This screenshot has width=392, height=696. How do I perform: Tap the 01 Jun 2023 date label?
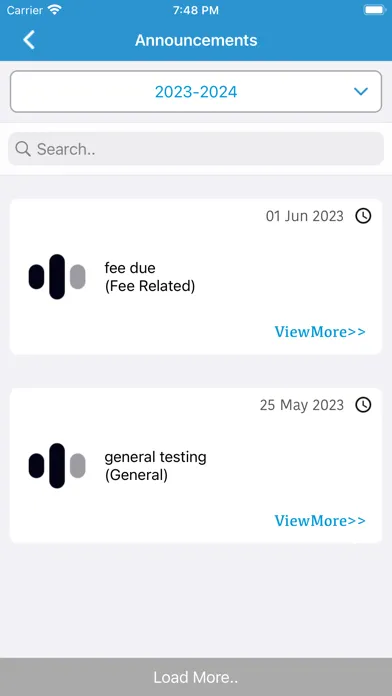click(x=305, y=216)
